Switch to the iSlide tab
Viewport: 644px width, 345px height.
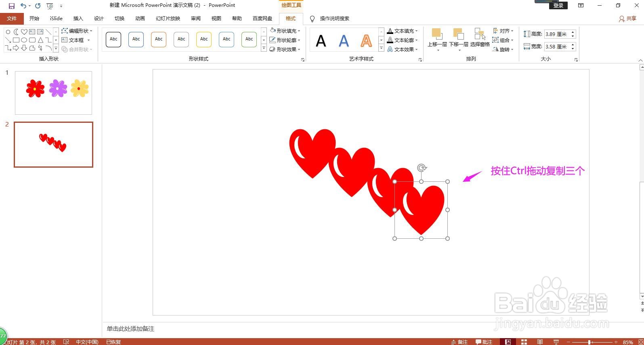coord(56,19)
